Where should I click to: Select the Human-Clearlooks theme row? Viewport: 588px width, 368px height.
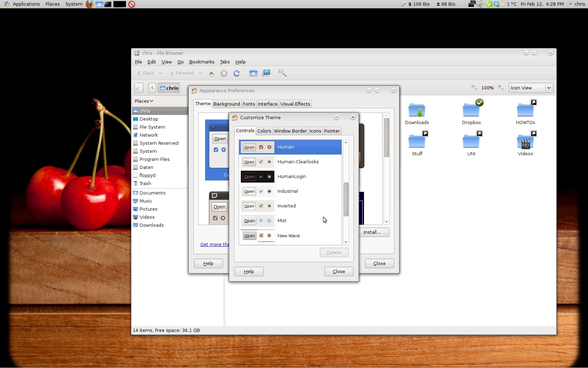[x=290, y=162]
